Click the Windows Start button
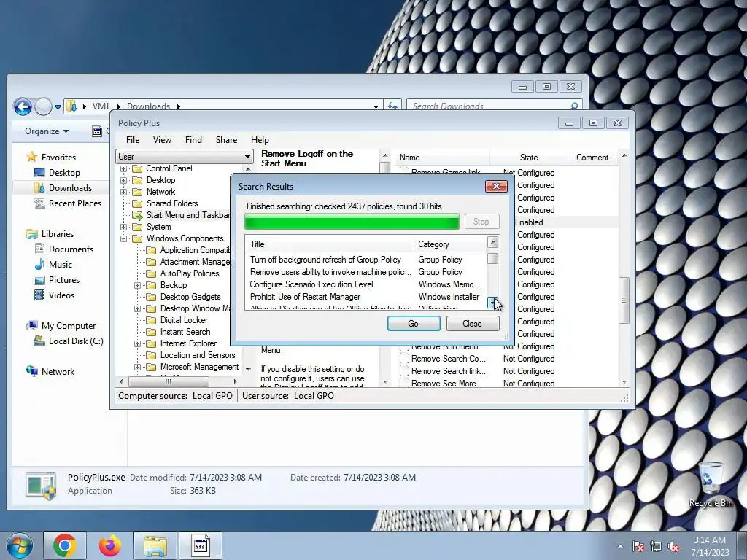 (20, 545)
